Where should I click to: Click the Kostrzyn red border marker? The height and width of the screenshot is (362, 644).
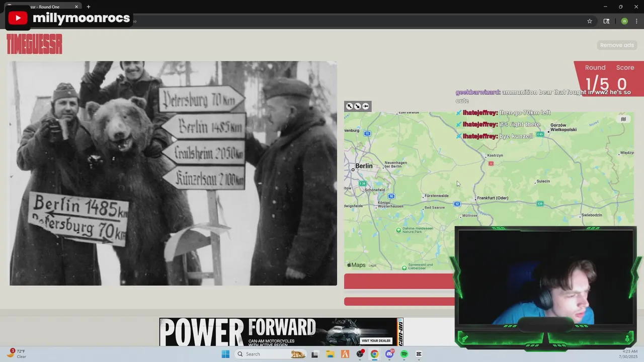coord(491,163)
